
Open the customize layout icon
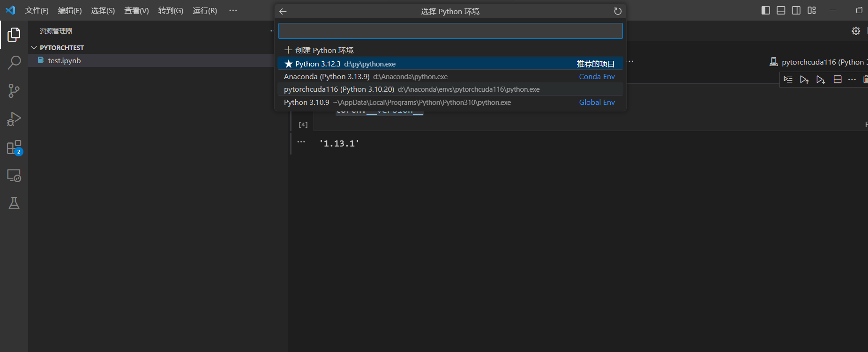(812, 10)
